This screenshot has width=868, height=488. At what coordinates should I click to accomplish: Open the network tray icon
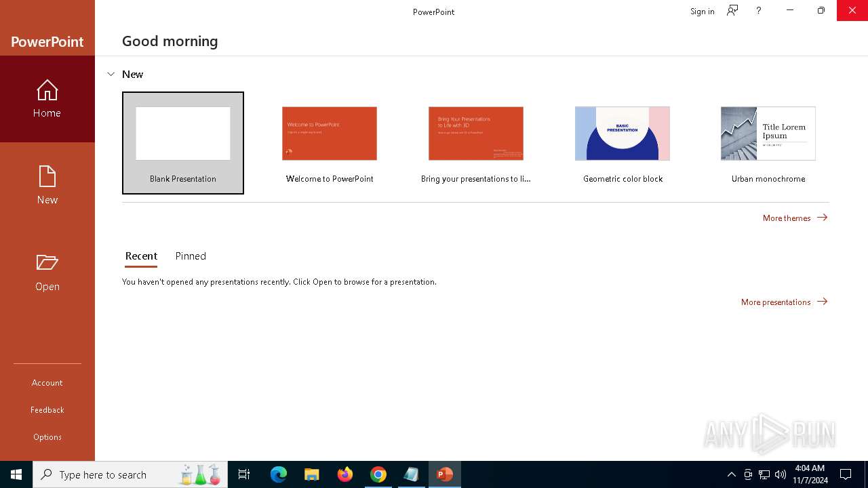pos(764,474)
